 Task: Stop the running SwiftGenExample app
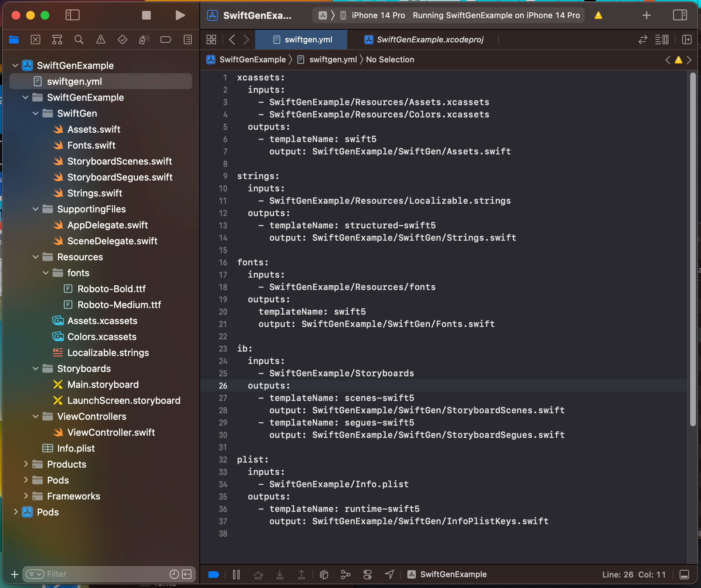(x=146, y=15)
